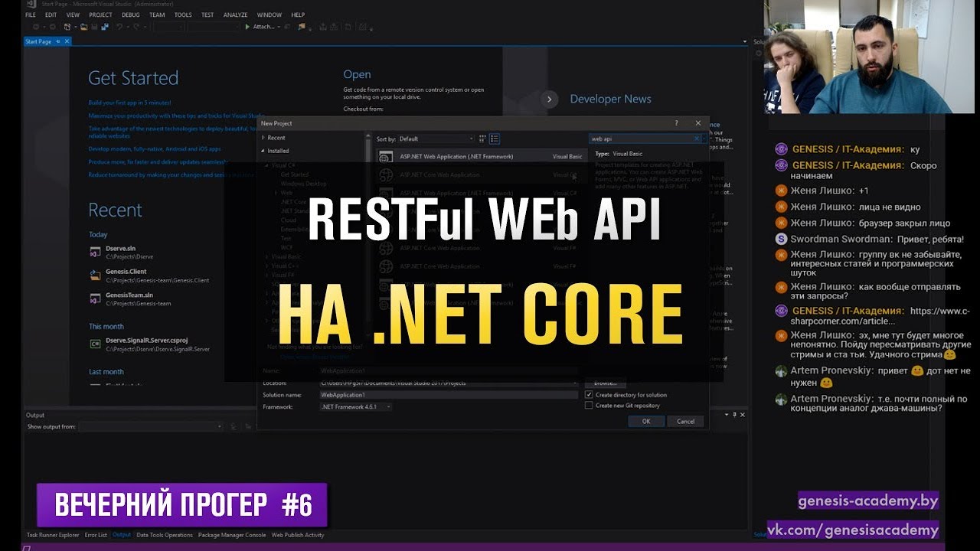Expand the Recent node in New Project
This screenshot has height=551, width=980.
tap(263, 138)
